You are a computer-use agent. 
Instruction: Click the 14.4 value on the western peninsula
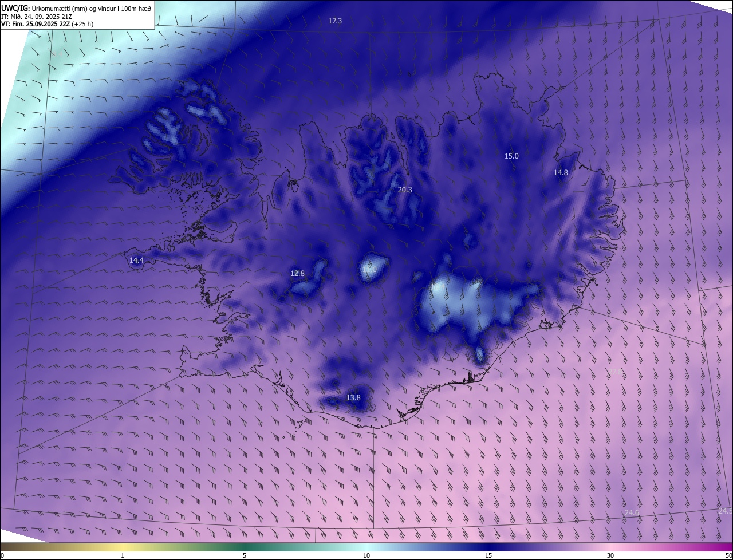click(136, 260)
